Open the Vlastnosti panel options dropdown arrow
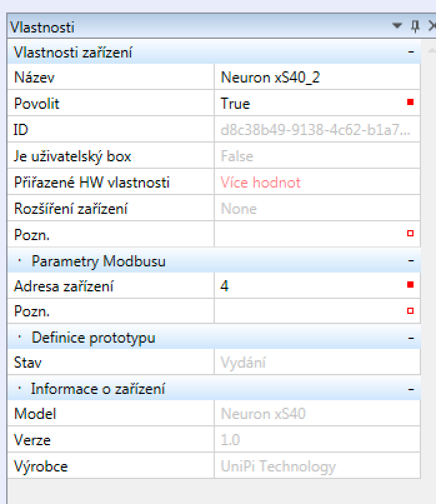The image size is (436, 504). pos(397,26)
